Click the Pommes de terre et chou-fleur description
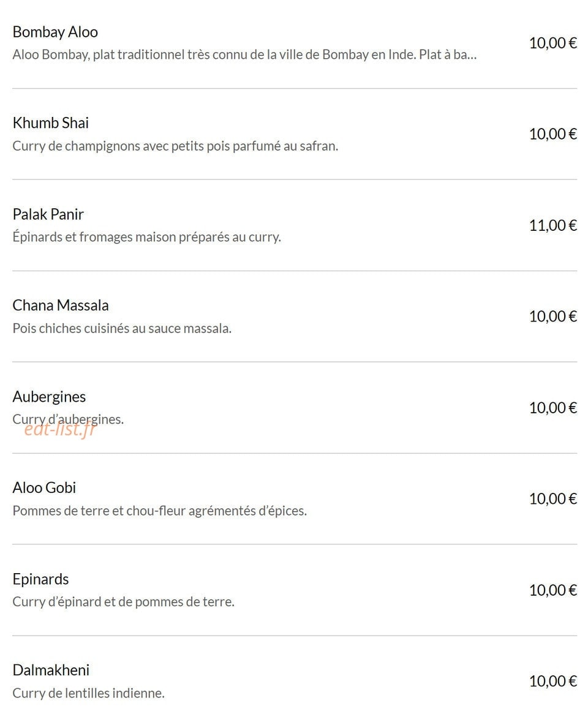Screen dimensions: 588x717 (x=159, y=511)
